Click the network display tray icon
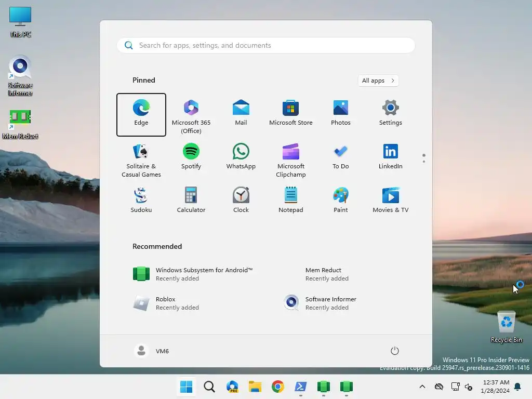Screen dimensions: 532x399 (x=455, y=387)
